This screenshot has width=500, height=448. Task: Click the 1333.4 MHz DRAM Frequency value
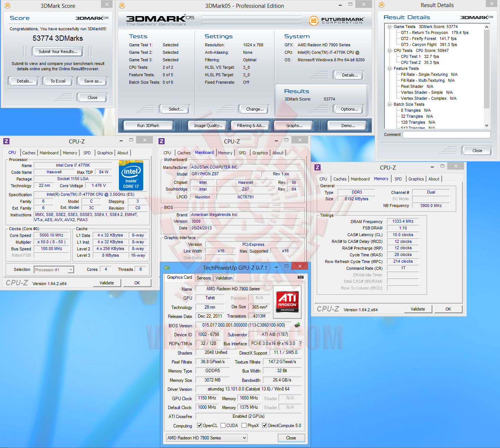pos(403,222)
